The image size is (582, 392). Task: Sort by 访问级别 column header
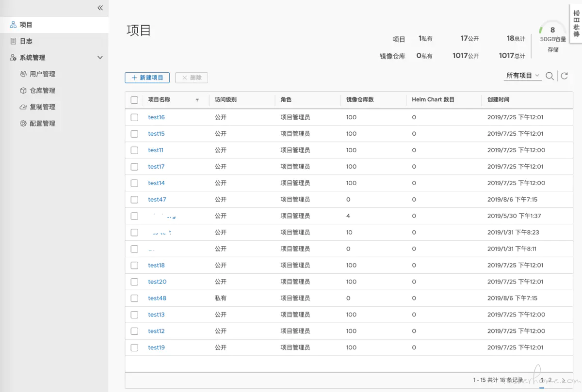click(226, 100)
